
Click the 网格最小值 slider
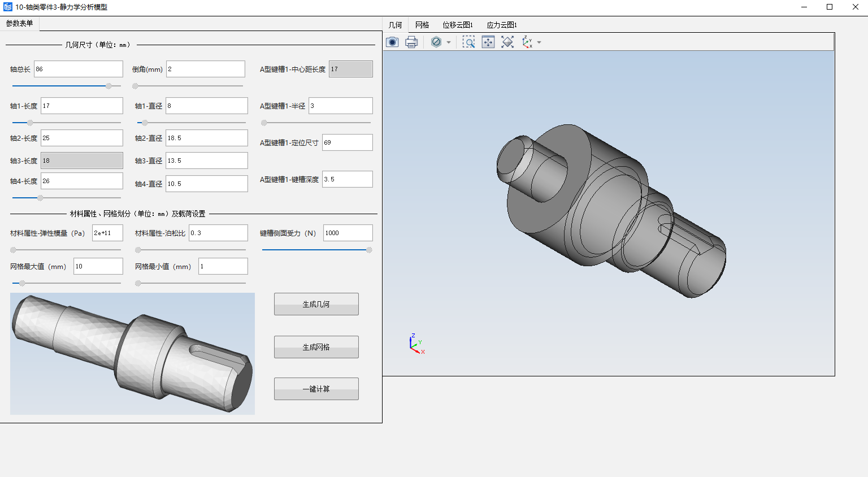(x=192, y=283)
